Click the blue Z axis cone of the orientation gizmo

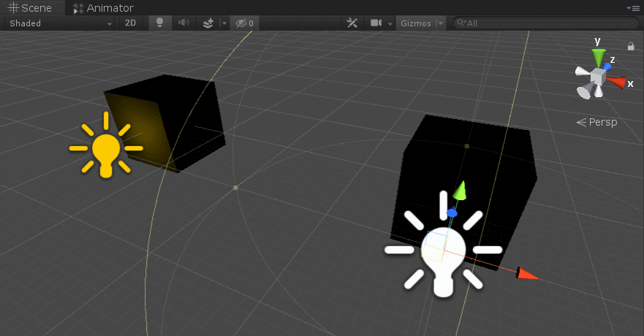coord(607,66)
